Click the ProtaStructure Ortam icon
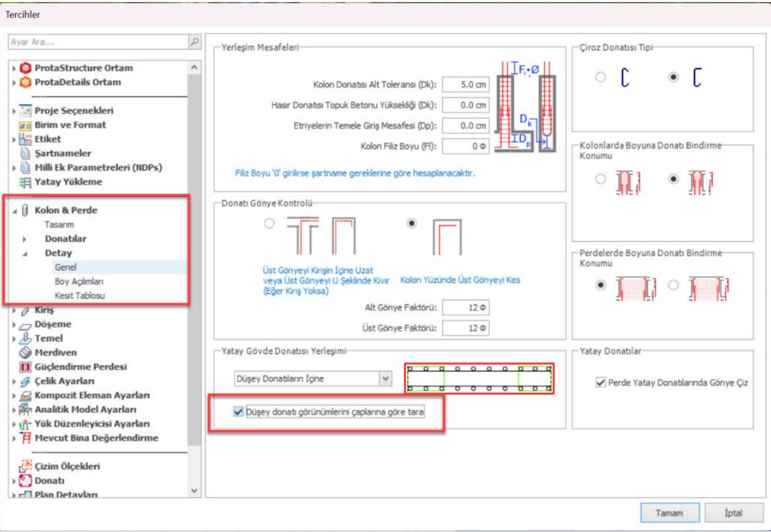The width and height of the screenshot is (771, 532). 25,68
